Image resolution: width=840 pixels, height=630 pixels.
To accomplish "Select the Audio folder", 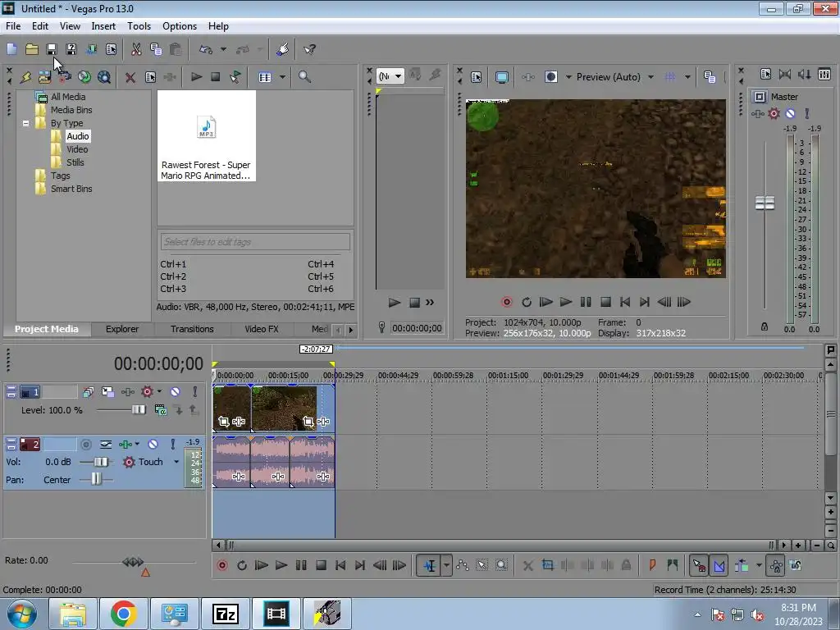I will [78, 136].
